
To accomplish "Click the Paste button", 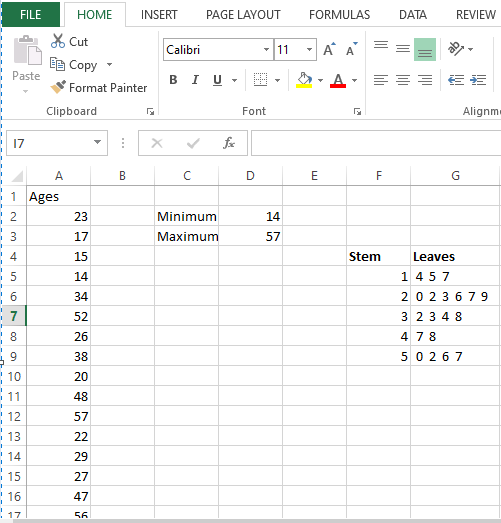I will [26, 64].
